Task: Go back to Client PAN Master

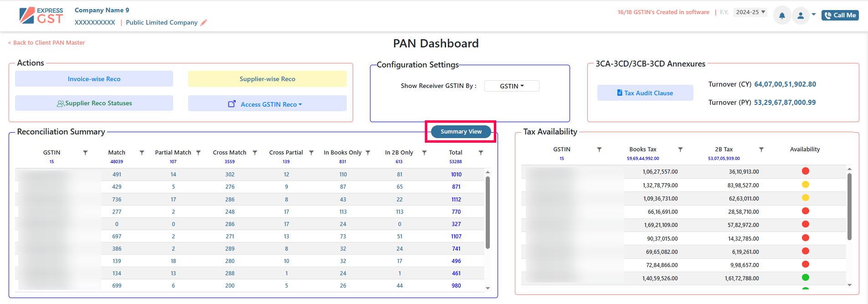Action: [46, 43]
